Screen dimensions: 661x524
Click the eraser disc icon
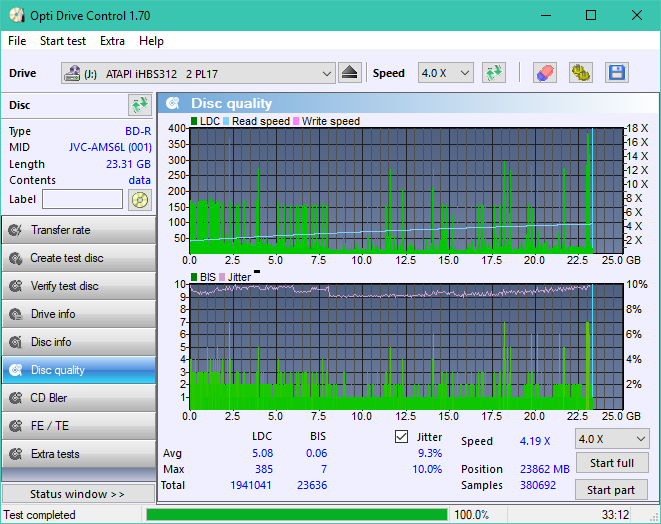[545, 73]
